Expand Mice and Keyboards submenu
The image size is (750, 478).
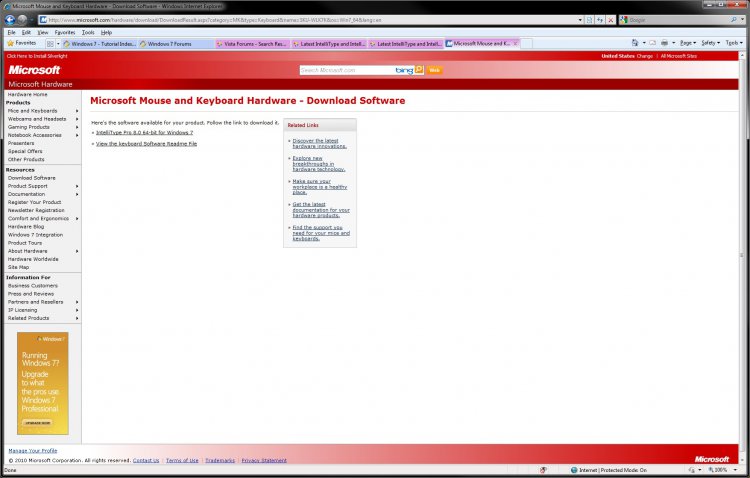77,111
